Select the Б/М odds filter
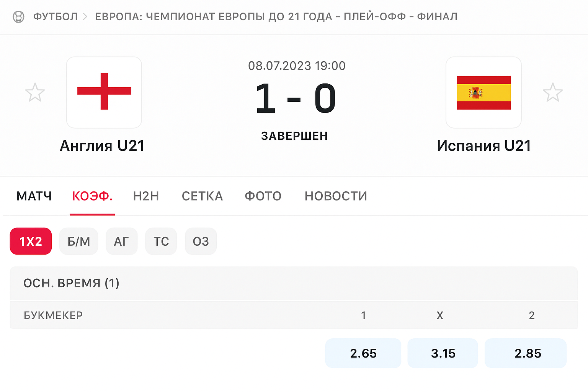This screenshot has height=392, width=588. pyautogui.click(x=78, y=241)
